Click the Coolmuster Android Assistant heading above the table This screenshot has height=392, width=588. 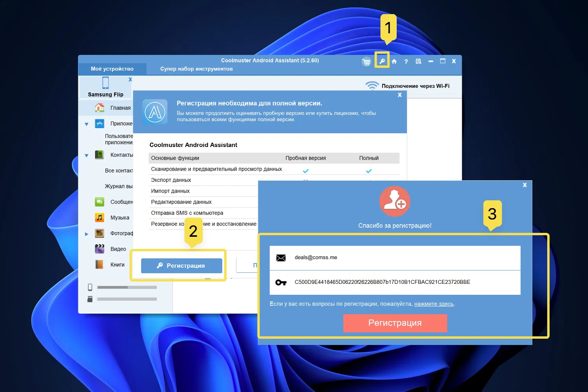pyautogui.click(x=193, y=145)
